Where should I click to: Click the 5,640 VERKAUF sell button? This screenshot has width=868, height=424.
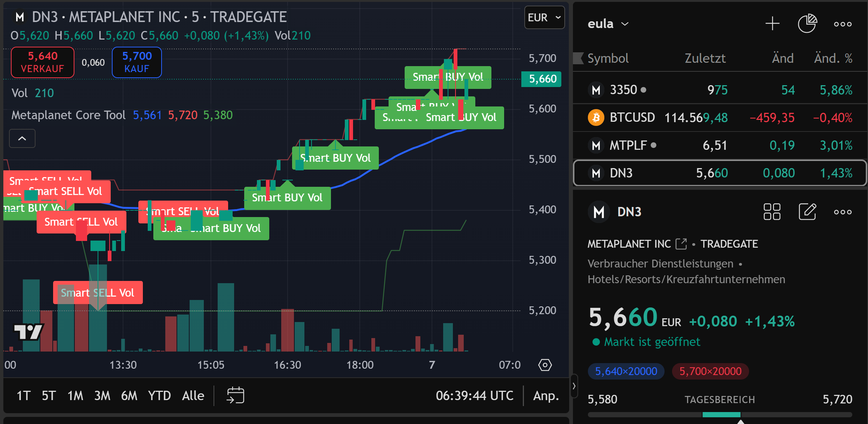pyautogui.click(x=43, y=62)
